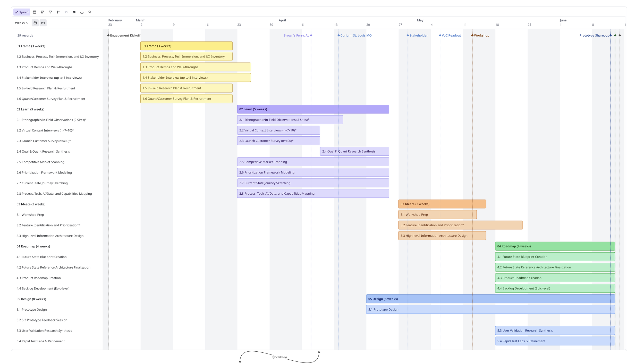Image resolution: width=644 pixels, height=364 pixels.
Task: Select the 2.3 Launch Customer Survey row label
Action: click(44, 141)
